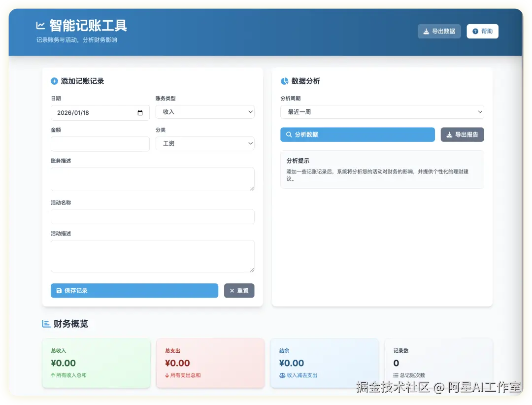
Task: Open the 分析周期 dropdown showing 最近一周
Action: click(382, 112)
